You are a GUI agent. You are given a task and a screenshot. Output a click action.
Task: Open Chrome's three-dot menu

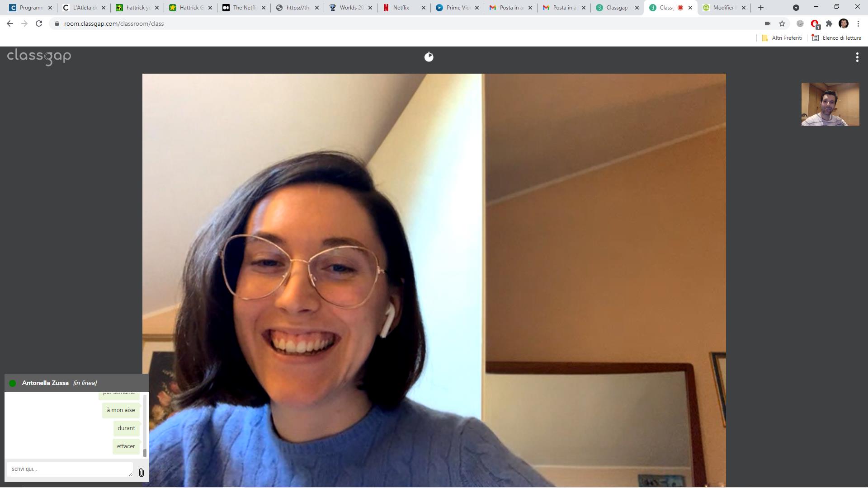[858, 23]
